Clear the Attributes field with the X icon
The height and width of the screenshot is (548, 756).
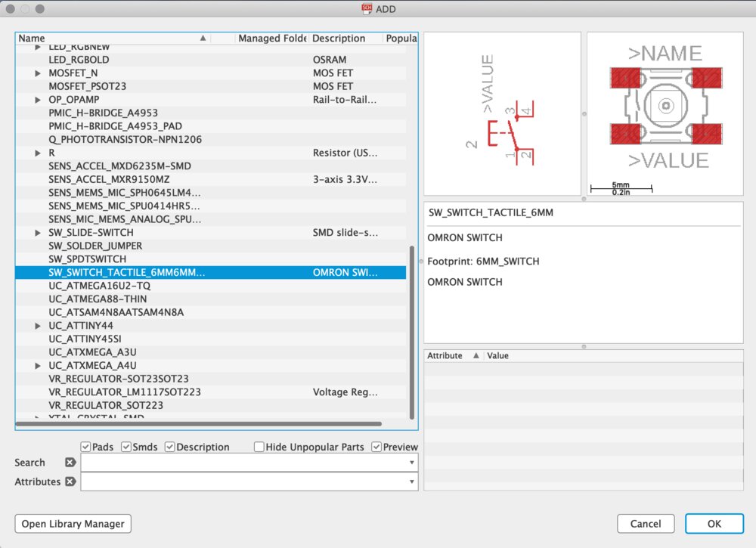pyautogui.click(x=70, y=481)
